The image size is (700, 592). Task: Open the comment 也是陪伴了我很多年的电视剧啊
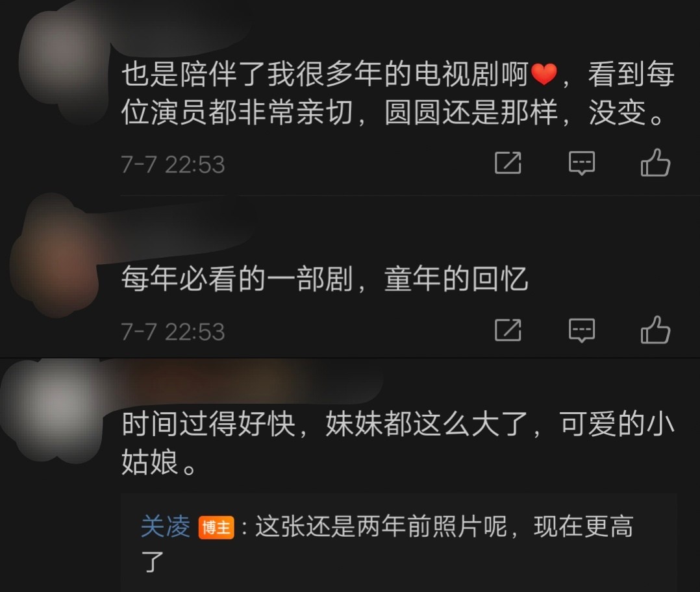pyautogui.click(x=398, y=93)
